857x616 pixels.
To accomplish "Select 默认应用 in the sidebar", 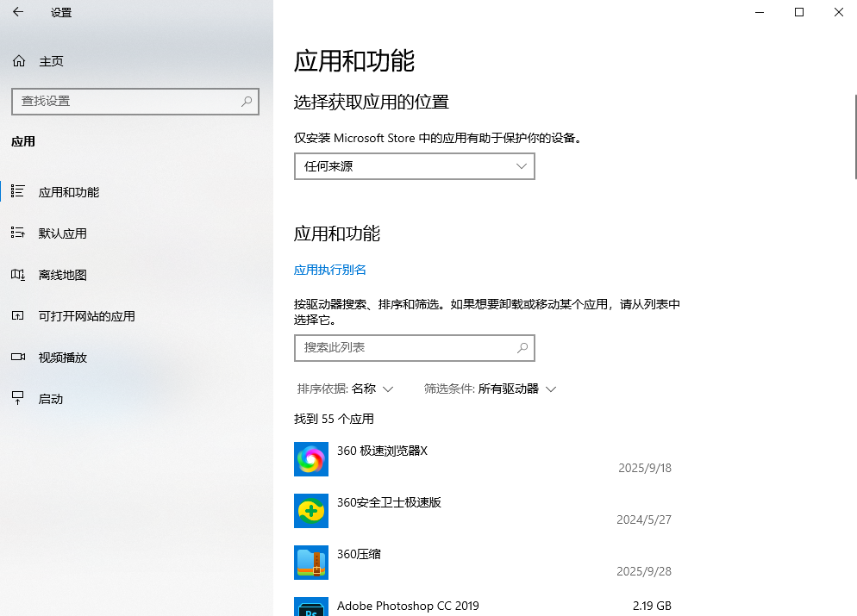I will click(x=62, y=233).
